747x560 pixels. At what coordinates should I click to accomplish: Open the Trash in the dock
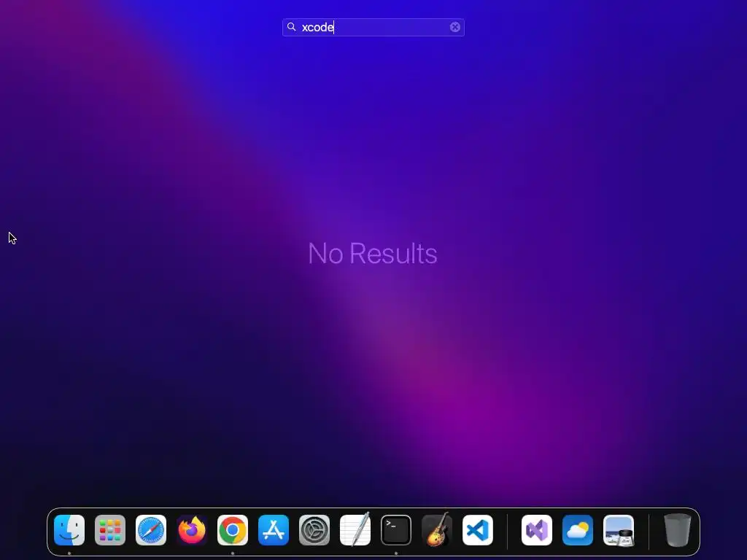(677, 530)
